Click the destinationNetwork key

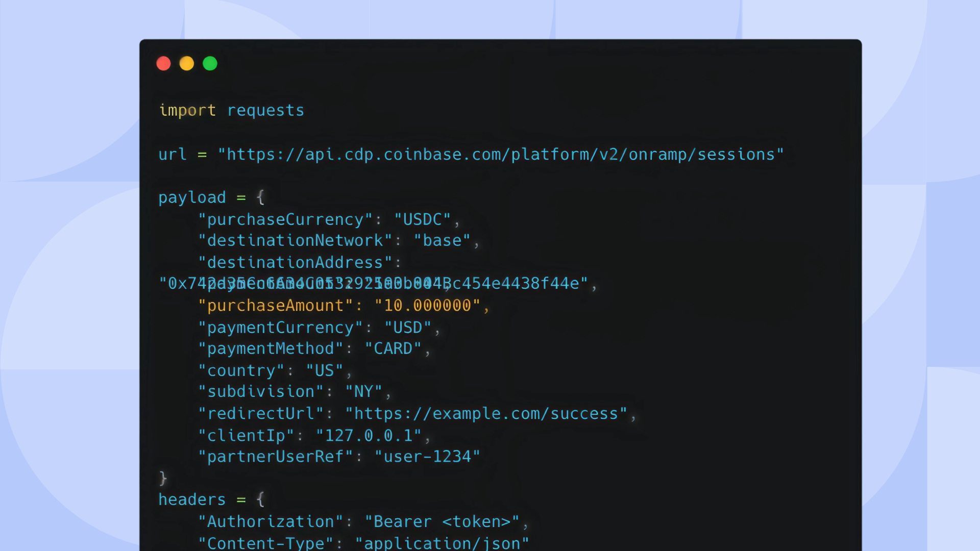[x=295, y=241]
